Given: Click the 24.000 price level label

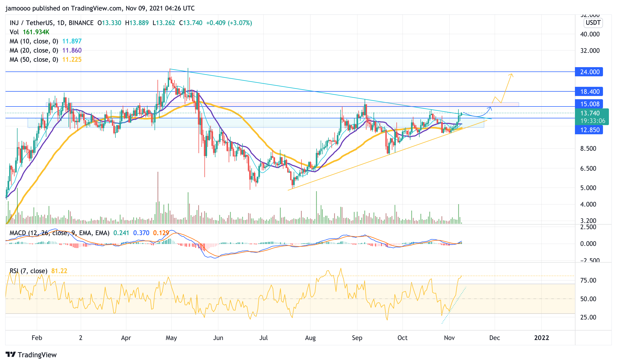Looking at the screenshot, I should tap(589, 72).
